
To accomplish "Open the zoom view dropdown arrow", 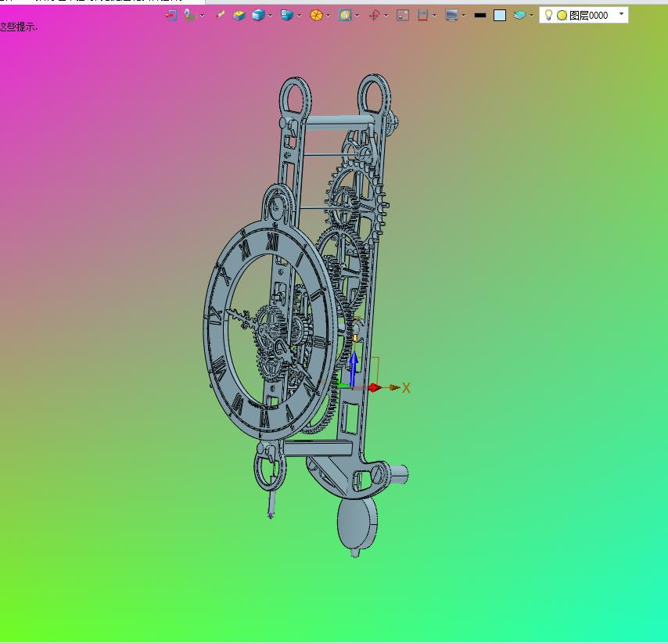I will tap(357, 16).
